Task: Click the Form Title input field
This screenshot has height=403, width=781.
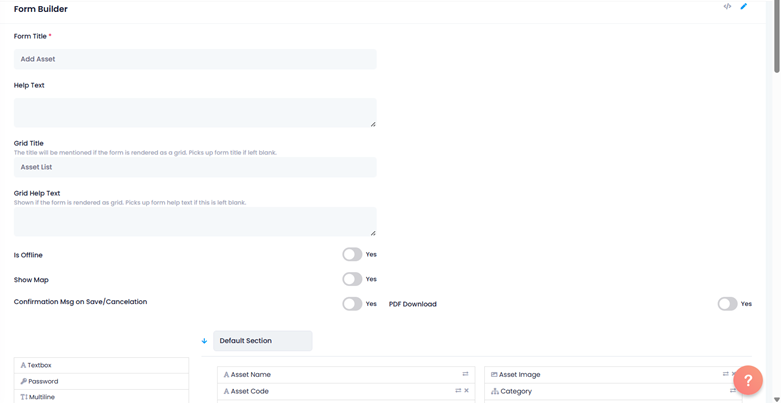Action: [x=195, y=59]
